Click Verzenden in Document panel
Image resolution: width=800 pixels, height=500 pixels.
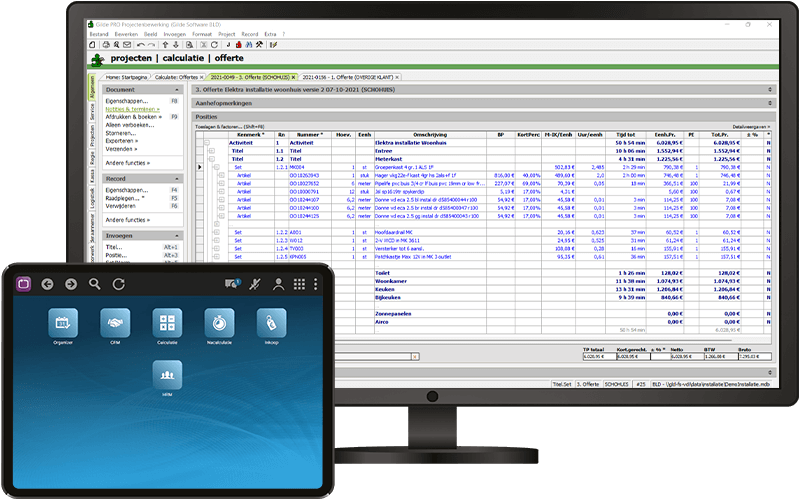pos(121,149)
